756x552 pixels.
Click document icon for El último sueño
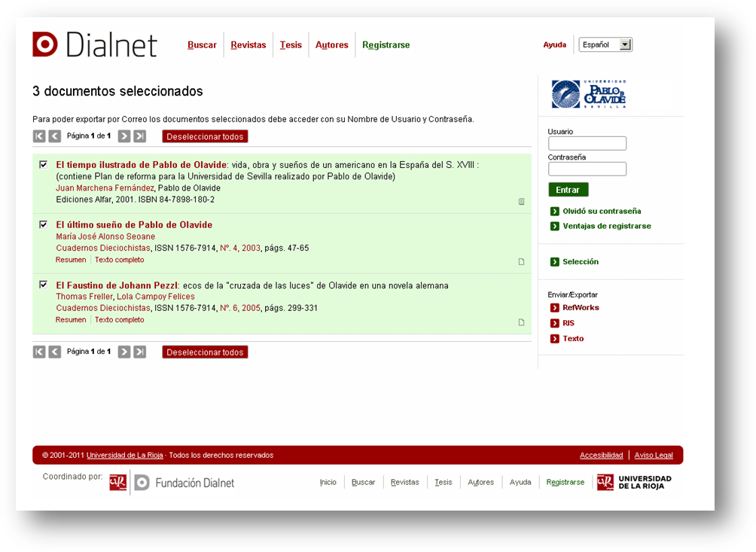521,262
